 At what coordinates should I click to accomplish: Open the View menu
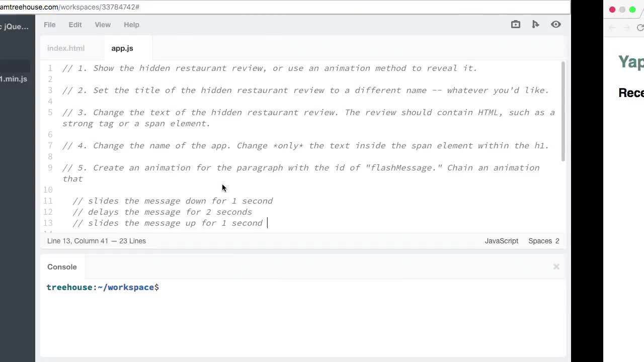(x=103, y=25)
